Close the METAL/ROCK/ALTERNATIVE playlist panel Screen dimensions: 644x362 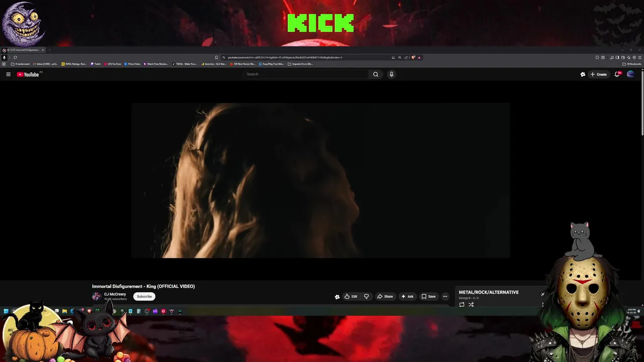[x=543, y=294]
